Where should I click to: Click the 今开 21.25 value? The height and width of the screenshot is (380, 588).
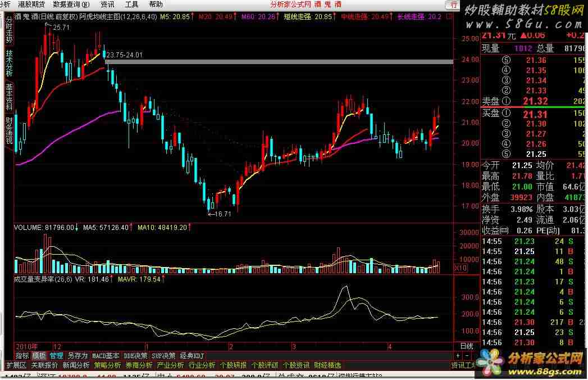coord(522,165)
